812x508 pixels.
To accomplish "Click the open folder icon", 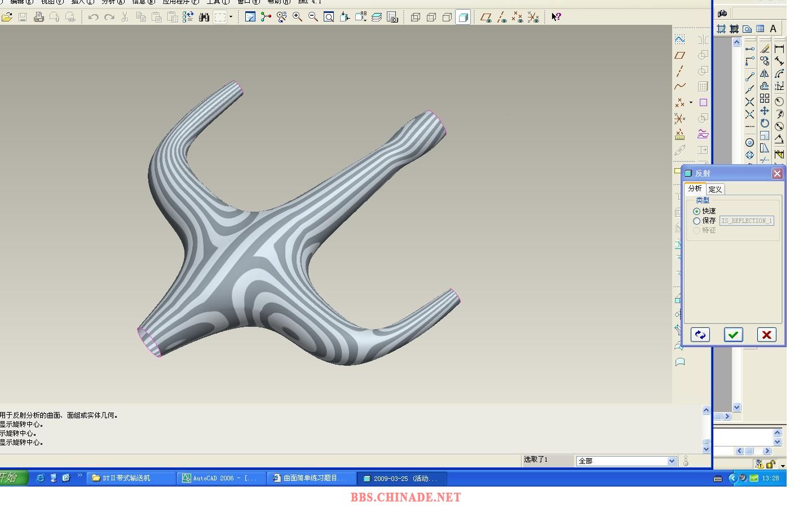I will click(x=7, y=17).
